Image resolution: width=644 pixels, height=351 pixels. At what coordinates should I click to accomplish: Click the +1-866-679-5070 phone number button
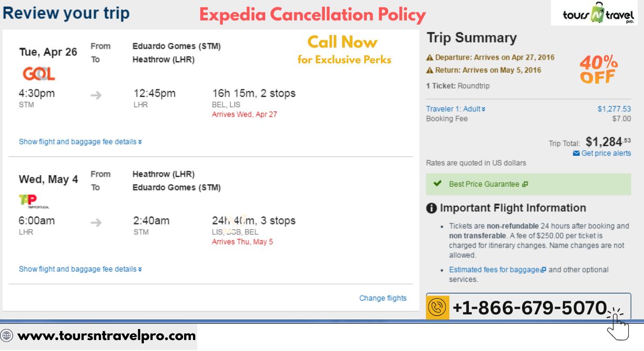528,307
